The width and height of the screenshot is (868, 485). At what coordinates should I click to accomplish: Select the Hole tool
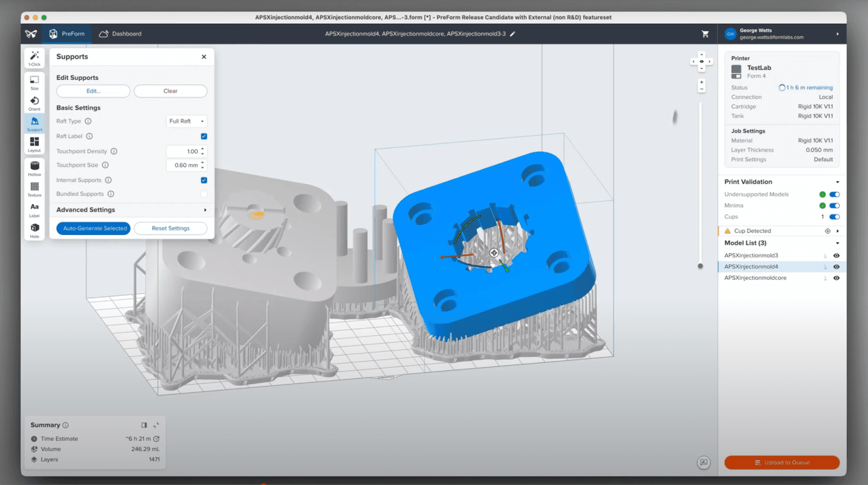point(34,230)
